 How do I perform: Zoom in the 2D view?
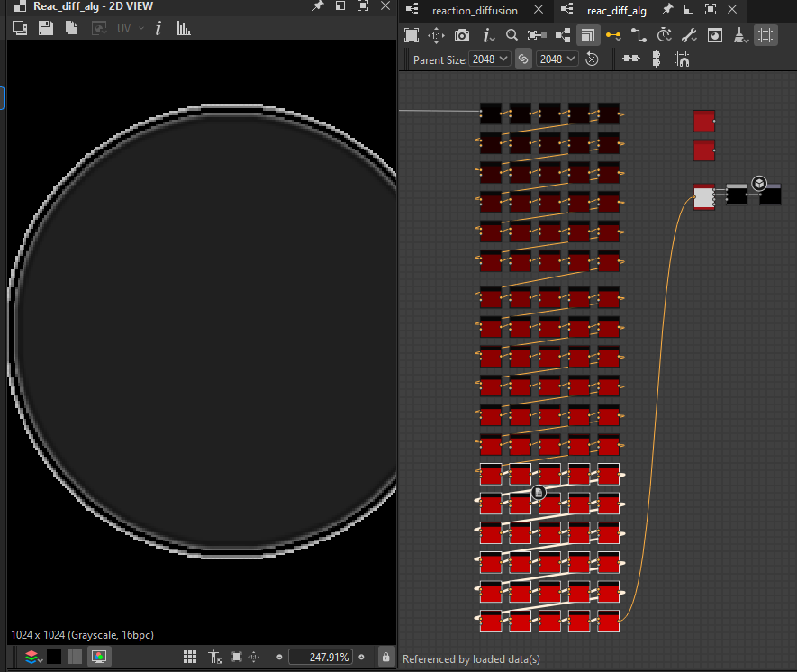pyautogui.click(x=361, y=657)
